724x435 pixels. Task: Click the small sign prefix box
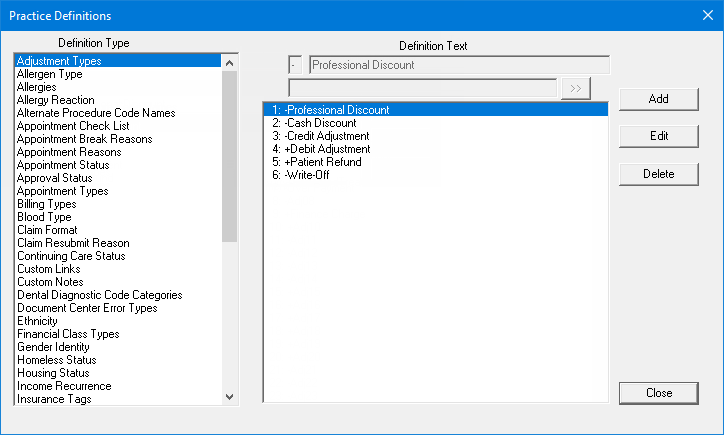click(295, 65)
